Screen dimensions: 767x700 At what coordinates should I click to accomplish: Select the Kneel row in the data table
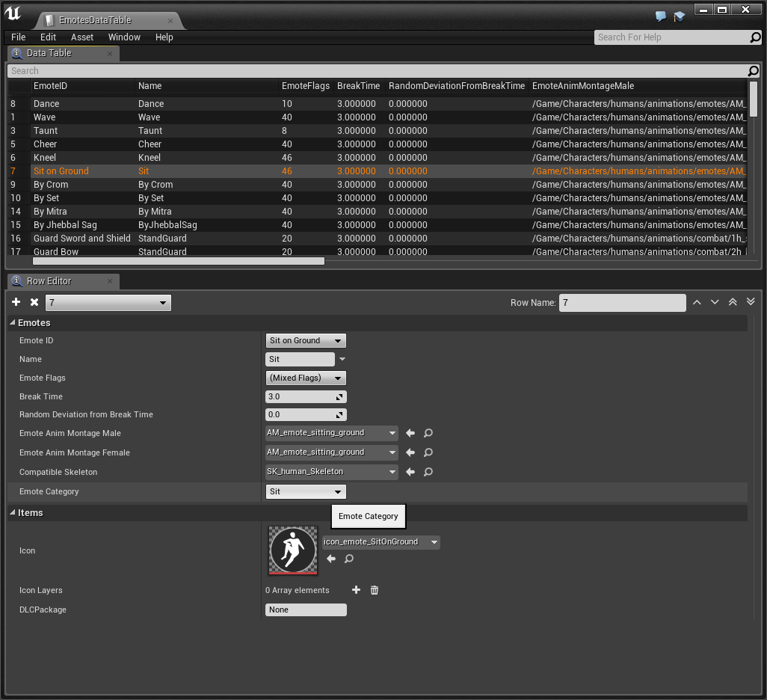point(45,158)
